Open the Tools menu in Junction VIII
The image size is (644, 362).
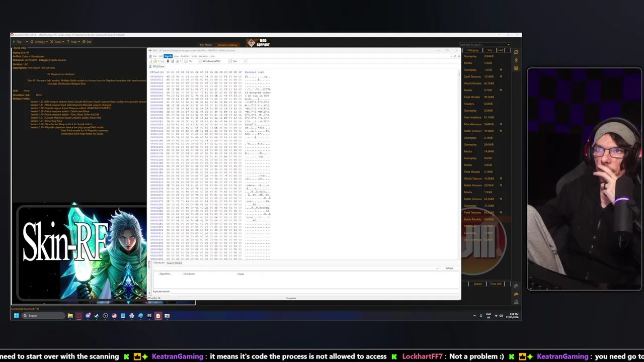[x=57, y=42]
